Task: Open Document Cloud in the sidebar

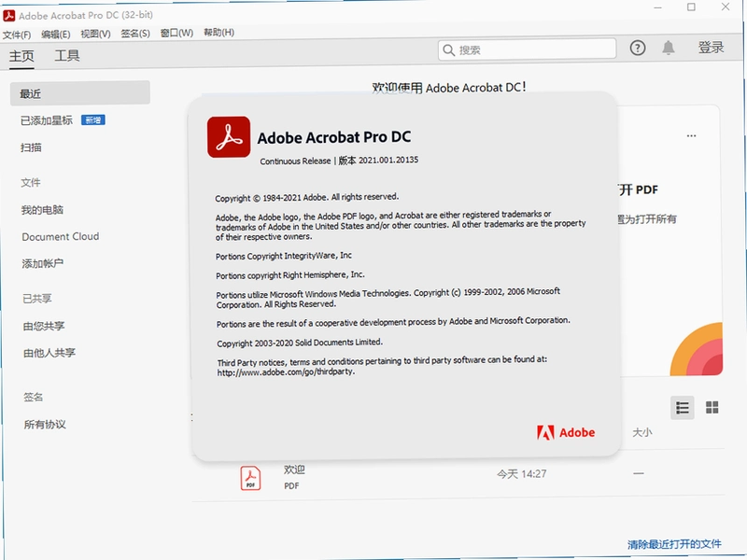Action: pyautogui.click(x=61, y=237)
